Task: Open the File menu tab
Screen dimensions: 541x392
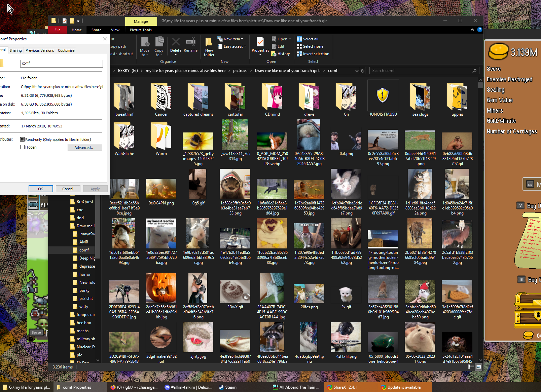Action: click(58, 30)
